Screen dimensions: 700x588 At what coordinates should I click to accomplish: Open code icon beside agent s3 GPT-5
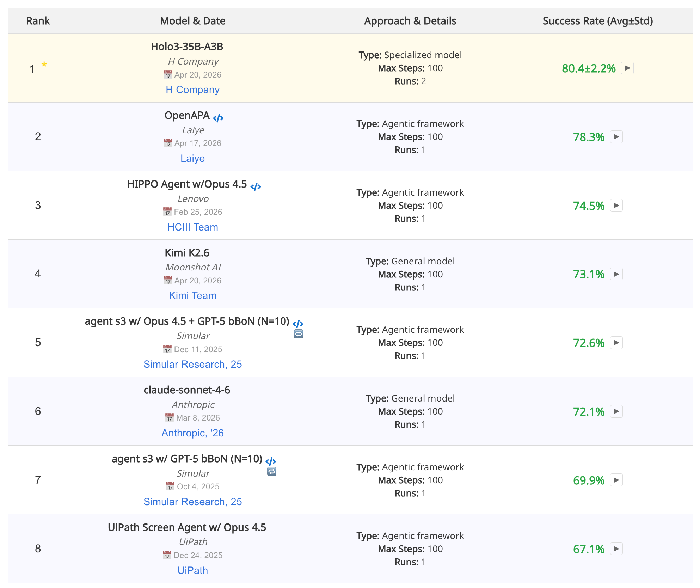[271, 461]
